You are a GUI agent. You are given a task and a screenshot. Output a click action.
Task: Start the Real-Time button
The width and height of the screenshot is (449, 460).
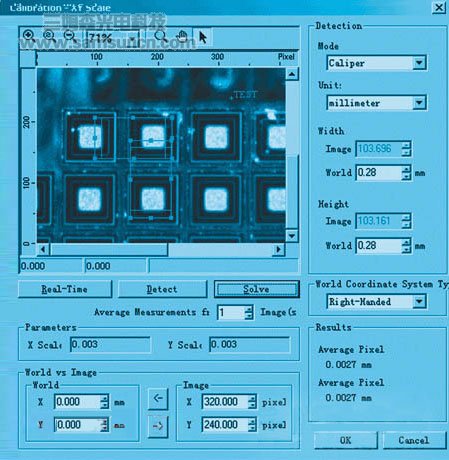click(x=65, y=289)
